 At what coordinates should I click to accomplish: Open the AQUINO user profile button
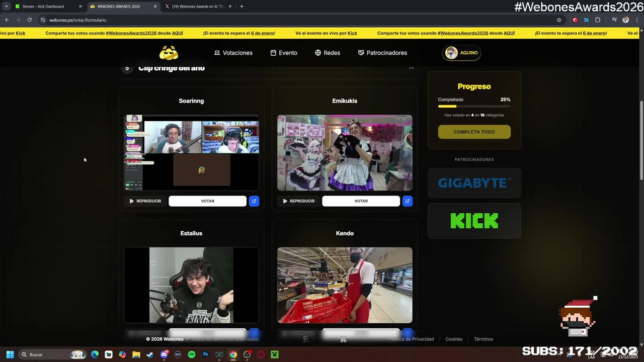coord(461,53)
